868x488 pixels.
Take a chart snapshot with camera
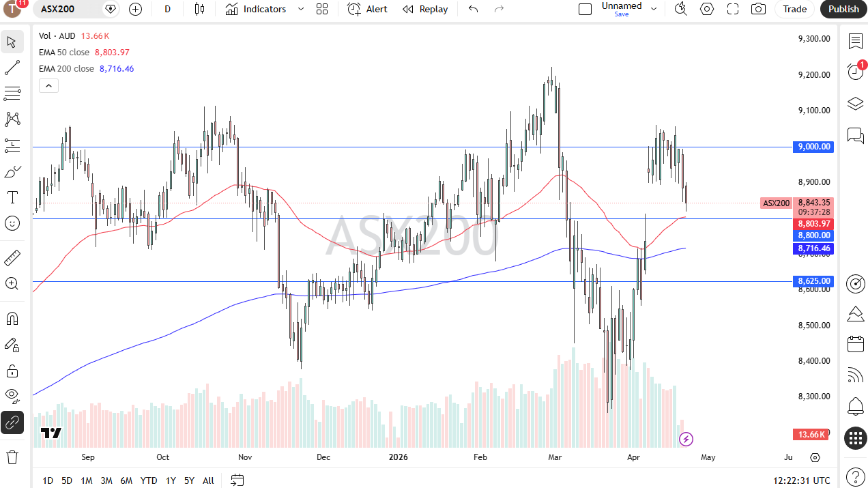click(x=758, y=9)
